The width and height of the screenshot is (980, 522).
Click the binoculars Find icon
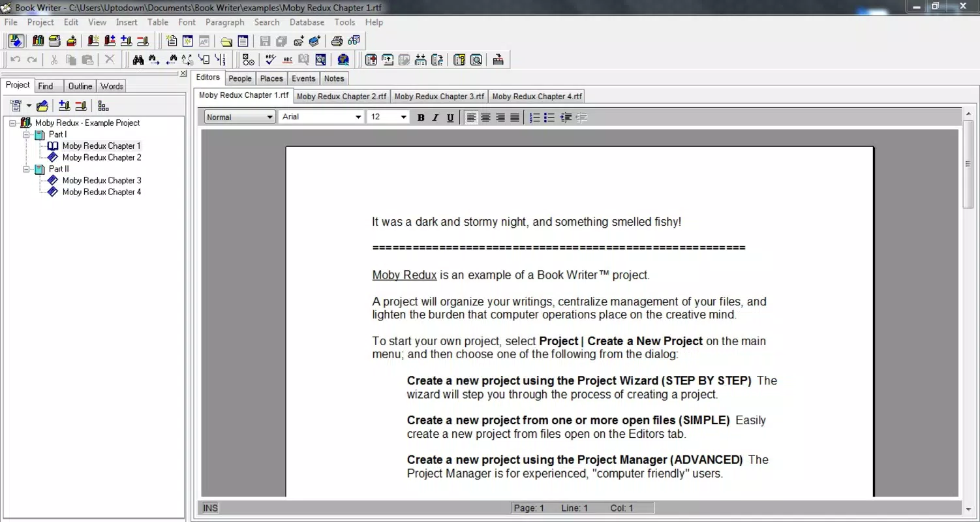138,60
